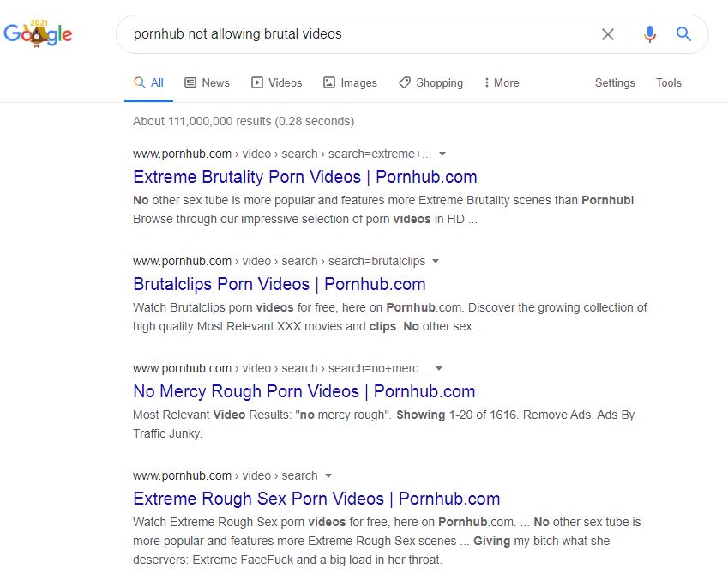Switch to the Images results tab
Image resolution: width=728 pixels, height=581 pixels.
point(350,83)
